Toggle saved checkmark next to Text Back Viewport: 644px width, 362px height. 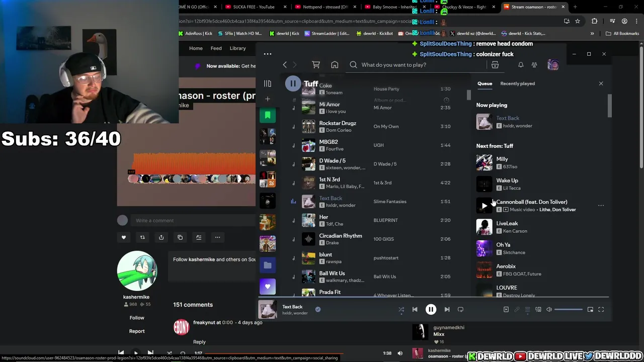tap(317, 309)
